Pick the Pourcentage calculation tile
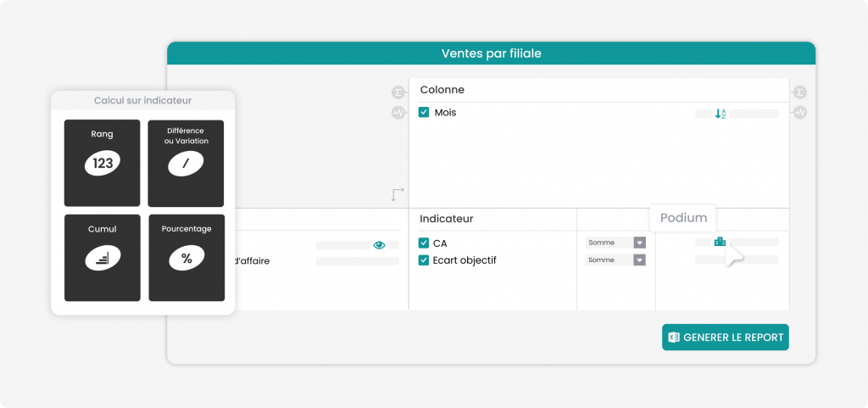868x408 pixels. 186,258
